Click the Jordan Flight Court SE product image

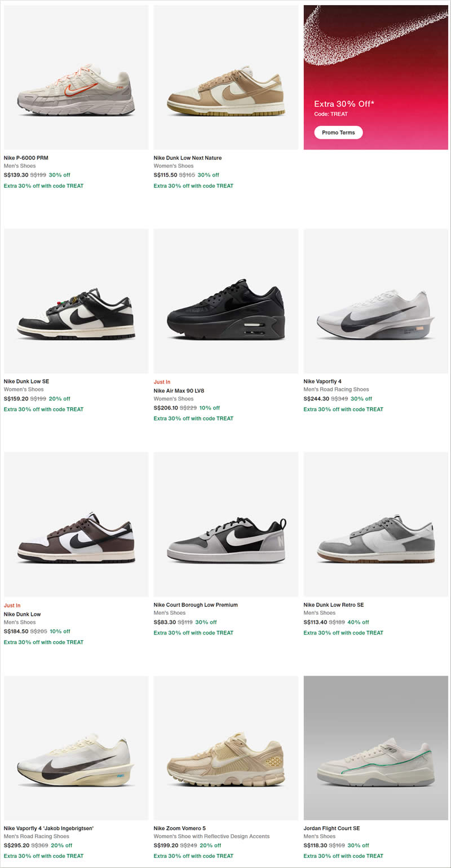click(376, 747)
